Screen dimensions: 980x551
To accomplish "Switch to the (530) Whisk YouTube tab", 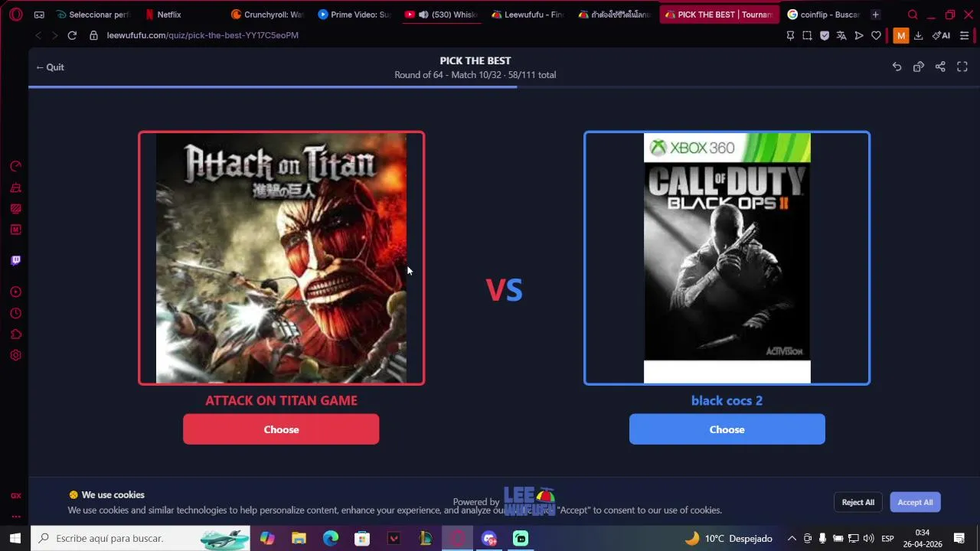I will (441, 15).
